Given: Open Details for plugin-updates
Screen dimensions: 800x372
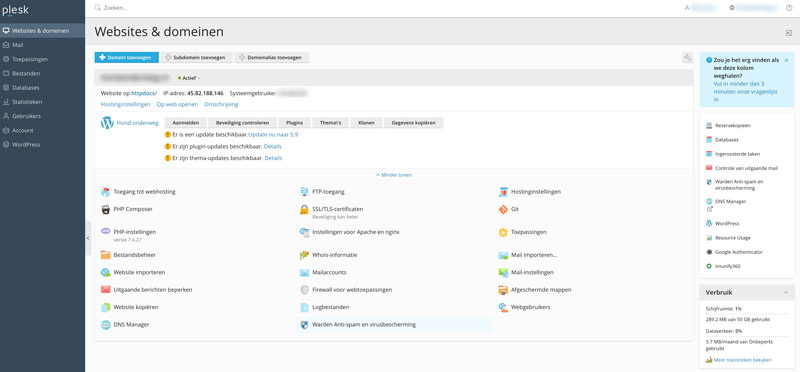Looking at the screenshot, I should coord(272,146).
